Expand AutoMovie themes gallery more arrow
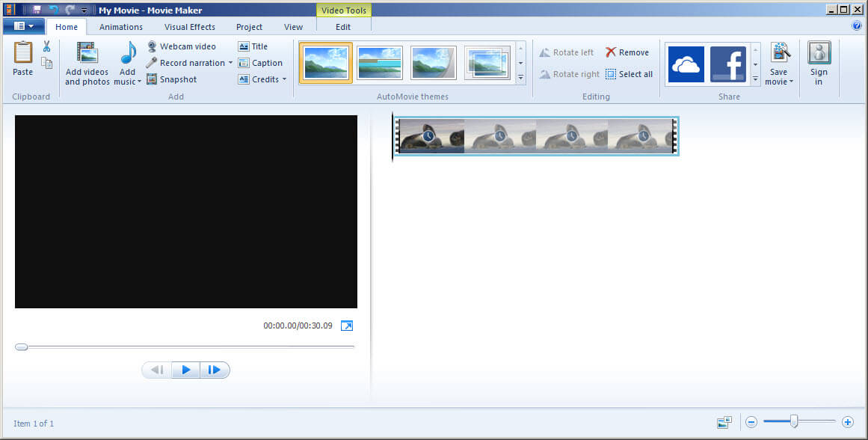The height and width of the screenshot is (440, 868). [x=521, y=78]
